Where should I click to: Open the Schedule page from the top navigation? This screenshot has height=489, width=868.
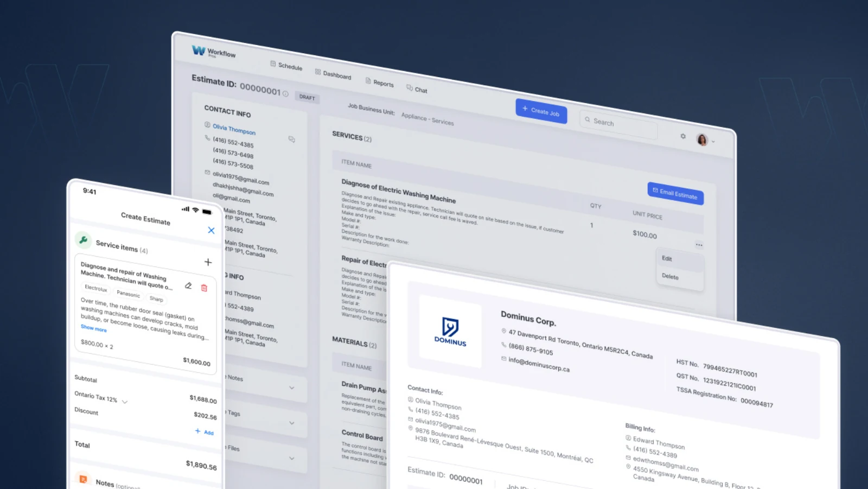(x=286, y=66)
